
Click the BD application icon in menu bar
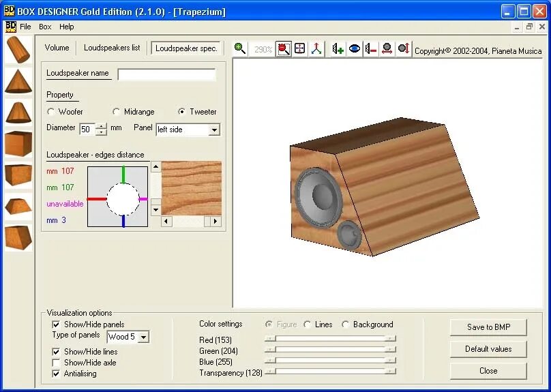pyautogui.click(x=11, y=27)
